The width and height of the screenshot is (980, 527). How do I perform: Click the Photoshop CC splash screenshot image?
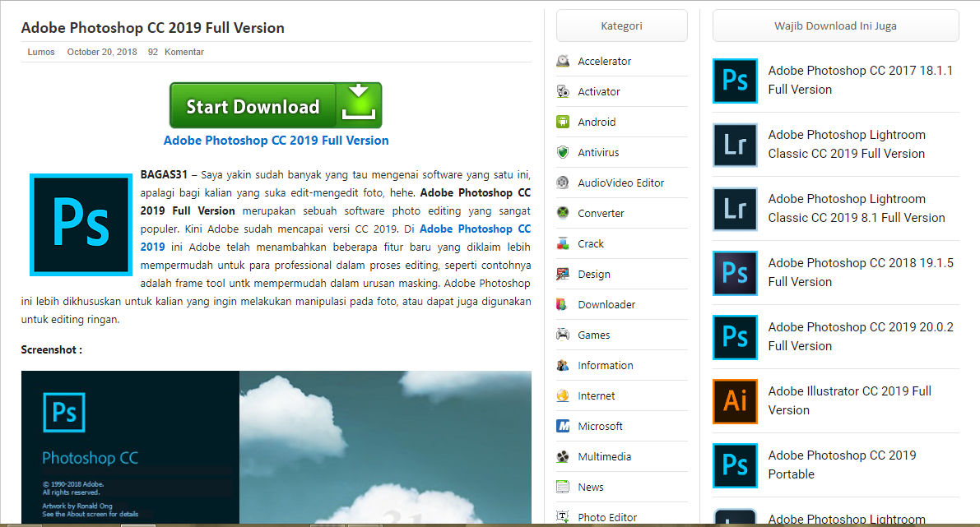point(276,447)
